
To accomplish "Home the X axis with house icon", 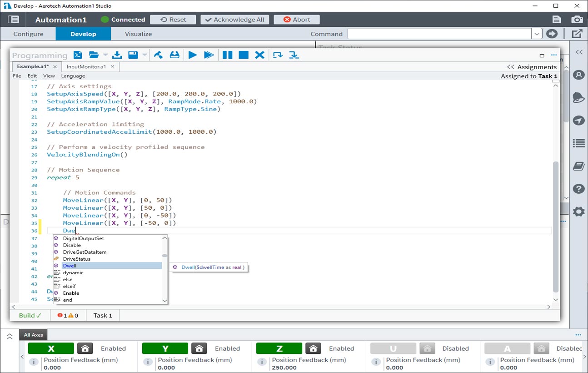I will click(85, 348).
